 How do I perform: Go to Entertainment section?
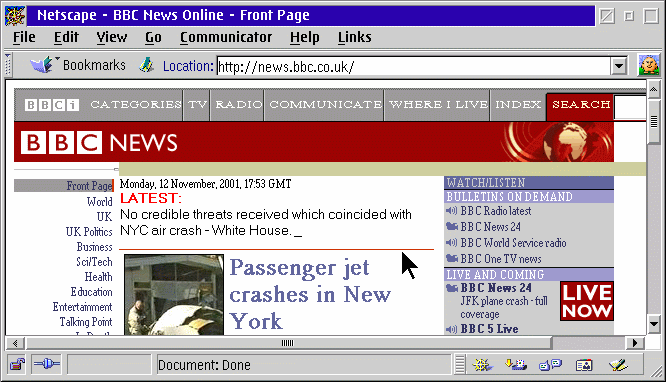[x=82, y=307]
